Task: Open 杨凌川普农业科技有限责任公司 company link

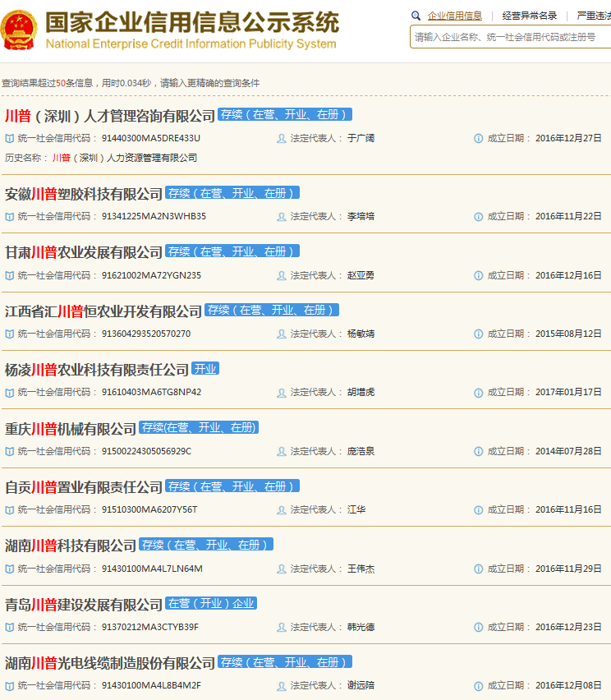Action: point(96,370)
